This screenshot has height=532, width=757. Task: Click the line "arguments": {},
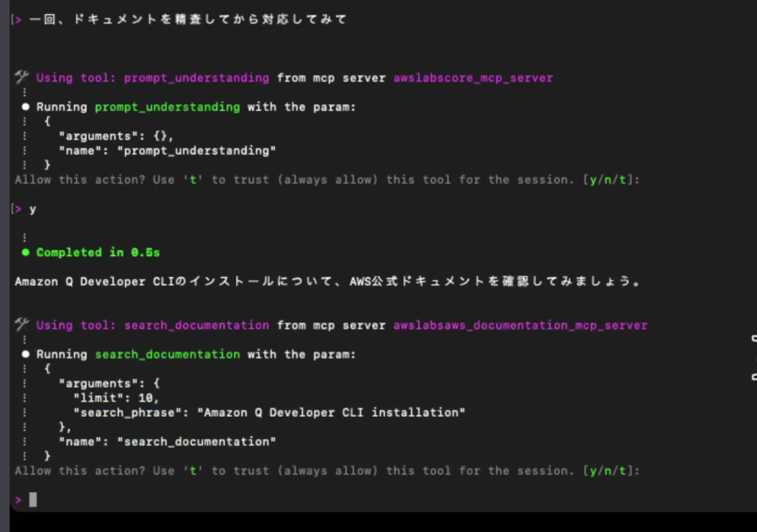coord(116,136)
